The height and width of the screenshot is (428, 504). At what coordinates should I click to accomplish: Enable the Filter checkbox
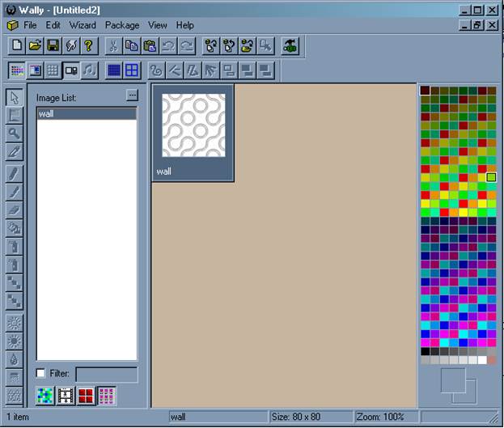click(41, 373)
